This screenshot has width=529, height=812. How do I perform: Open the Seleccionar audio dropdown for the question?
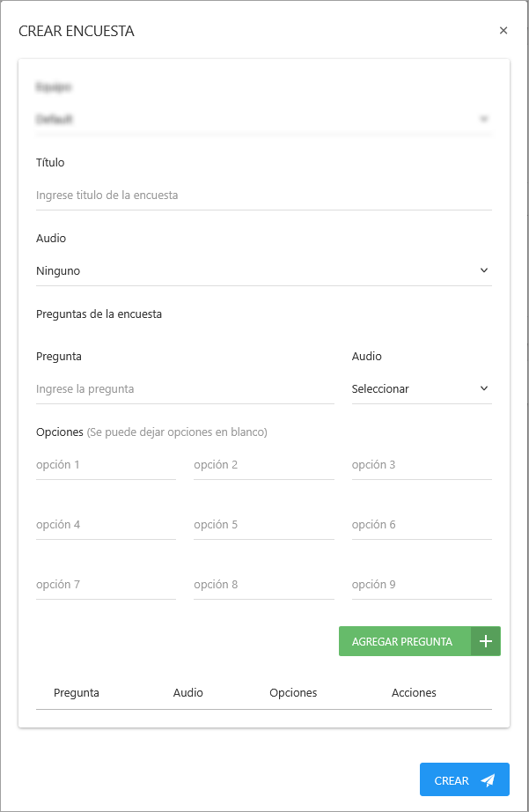coord(422,388)
